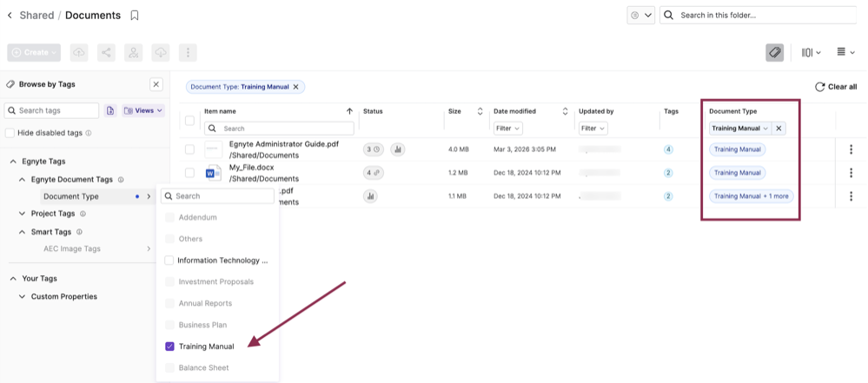Viewport: 868px width, 383px height.
Task: Click the Investment Proposals tag option
Action: tap(215, 281)
